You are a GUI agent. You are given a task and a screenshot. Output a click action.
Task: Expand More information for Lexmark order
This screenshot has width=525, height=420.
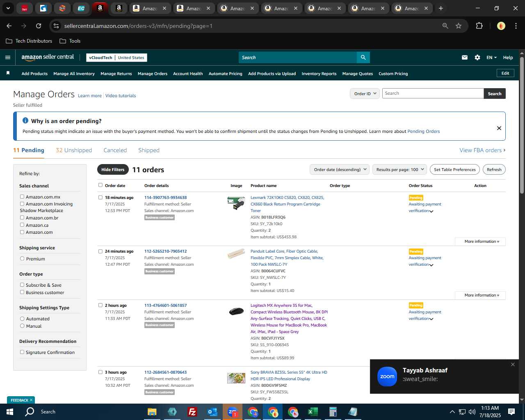click(480, 242)
